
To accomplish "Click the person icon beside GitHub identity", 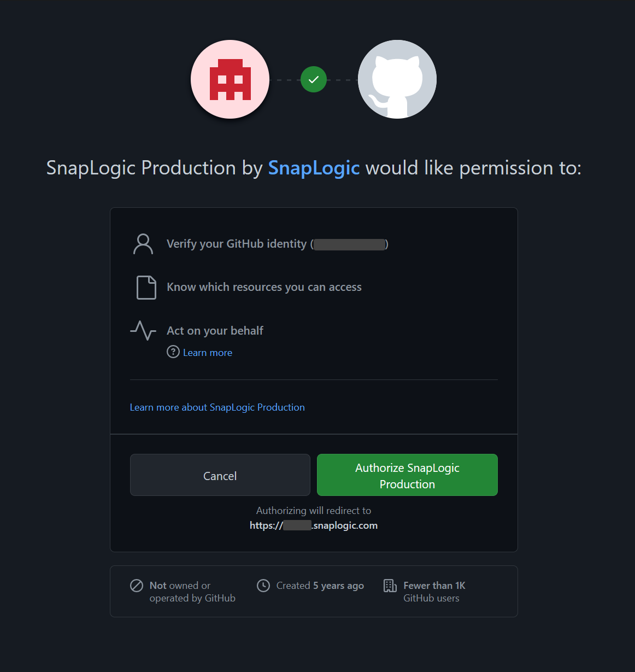I will click(143, 244).
